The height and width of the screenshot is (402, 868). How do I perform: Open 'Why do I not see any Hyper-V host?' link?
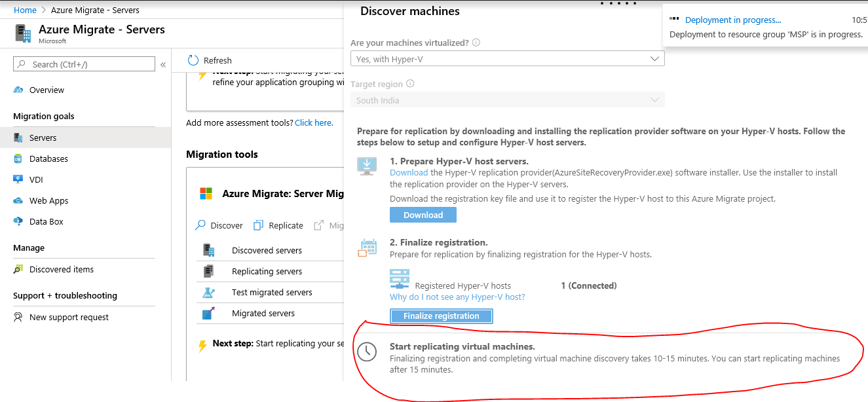457,297
